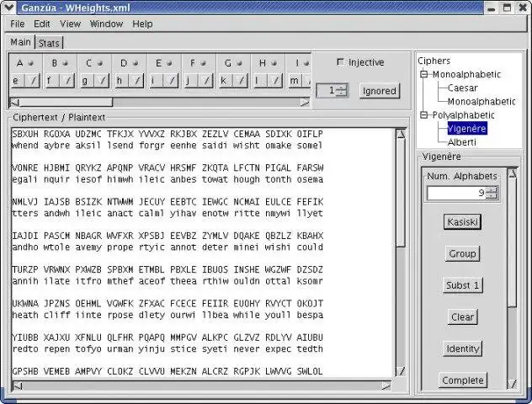
Task: Click down arrow of Vigenère panel scrollbar
Action: pos(512,384)
